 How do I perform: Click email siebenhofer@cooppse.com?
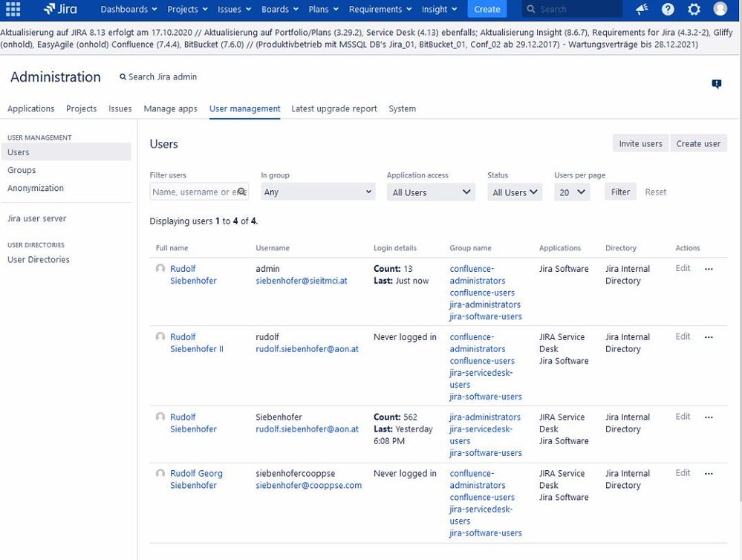(308, 485)
